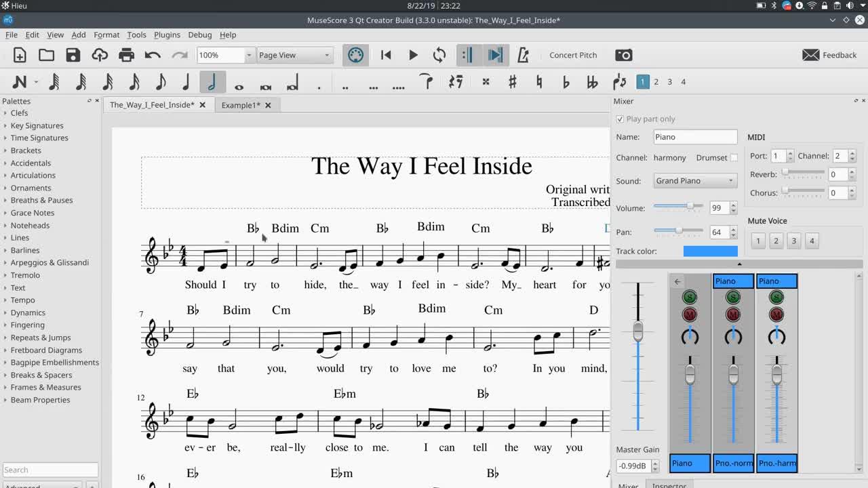Save the score with the floppy disk icon
The height and width of the screenshot is (488, 868).
pos(73,55)
